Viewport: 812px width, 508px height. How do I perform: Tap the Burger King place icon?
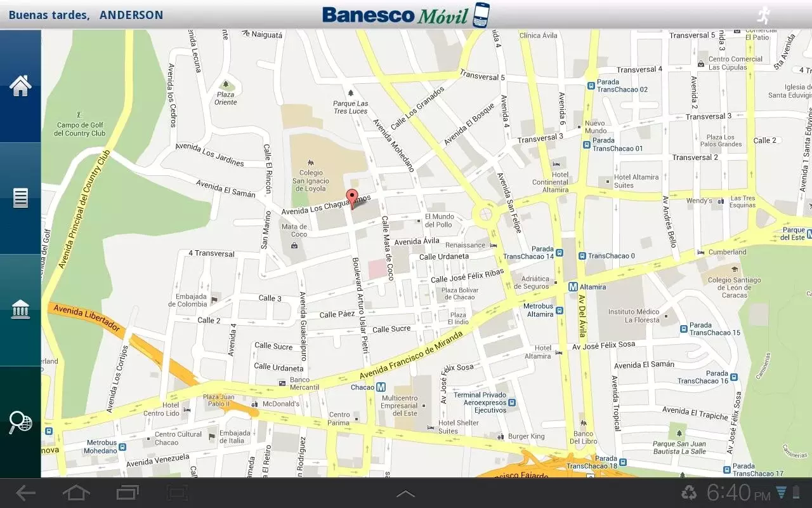click(501, 436)
